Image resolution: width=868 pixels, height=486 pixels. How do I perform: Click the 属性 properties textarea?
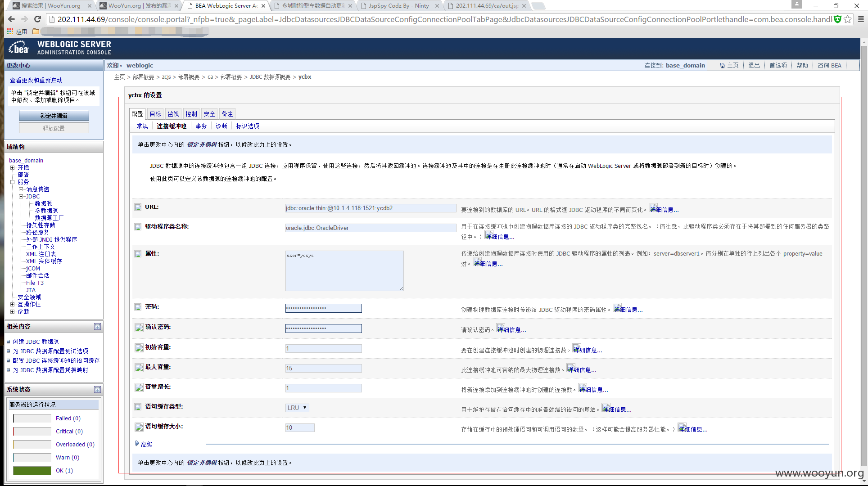(344, 271)
